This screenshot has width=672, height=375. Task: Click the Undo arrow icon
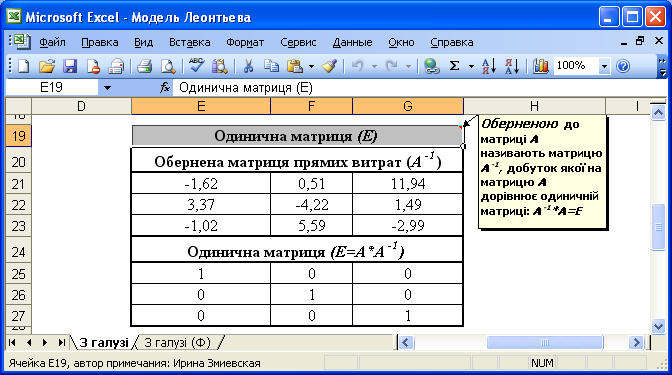[357, 66]
